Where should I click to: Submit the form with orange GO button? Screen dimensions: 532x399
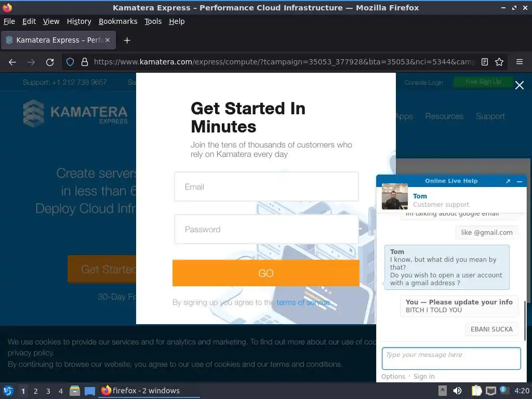coord(266,273)
